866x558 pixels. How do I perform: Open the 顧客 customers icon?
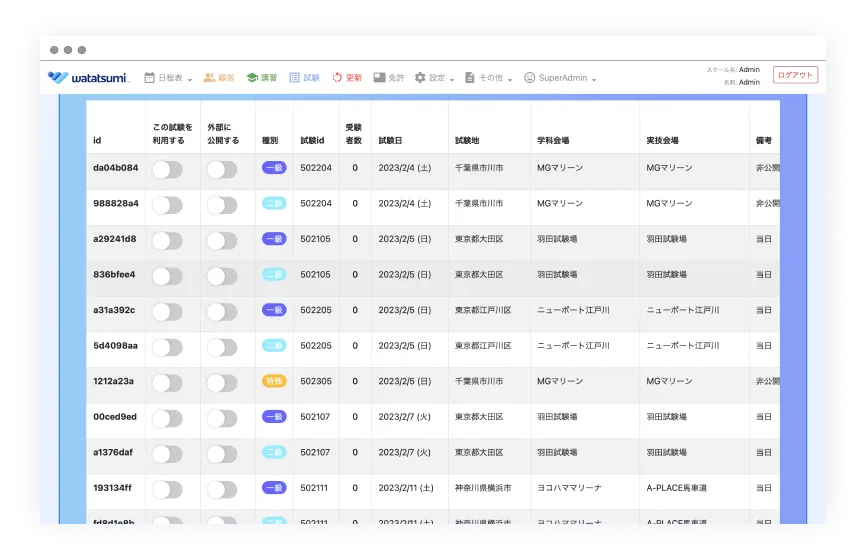[x=209, y=77]
